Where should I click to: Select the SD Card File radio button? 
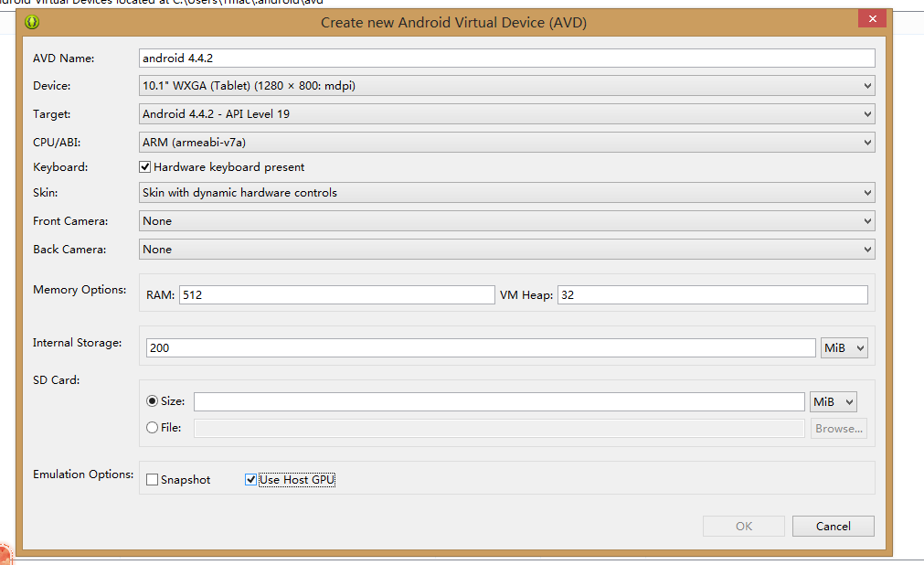click(x=152, y=428)
